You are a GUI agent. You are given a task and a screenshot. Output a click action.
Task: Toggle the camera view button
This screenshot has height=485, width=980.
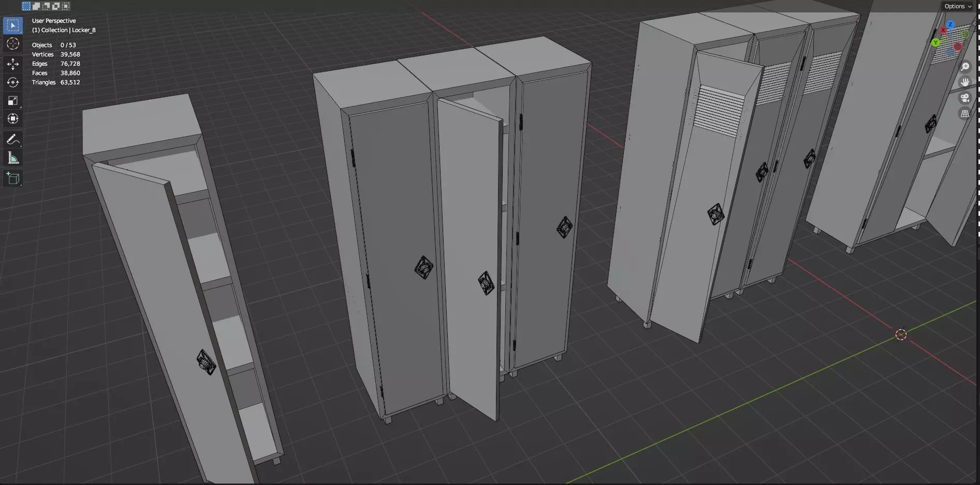(x=965, y=98)
